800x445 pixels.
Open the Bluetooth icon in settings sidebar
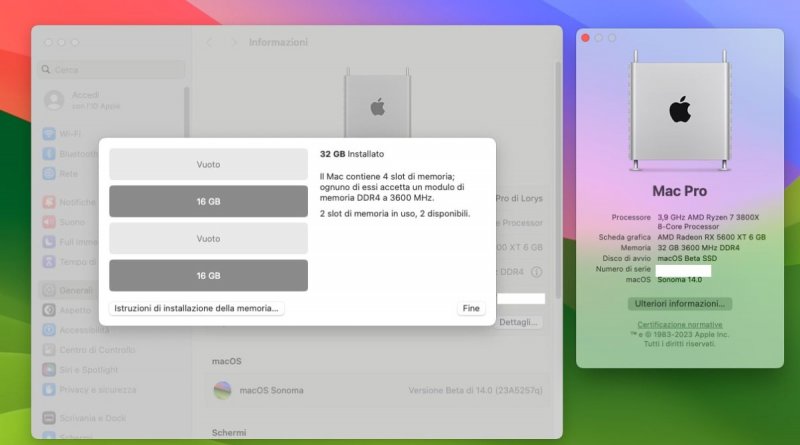point(48,154)
